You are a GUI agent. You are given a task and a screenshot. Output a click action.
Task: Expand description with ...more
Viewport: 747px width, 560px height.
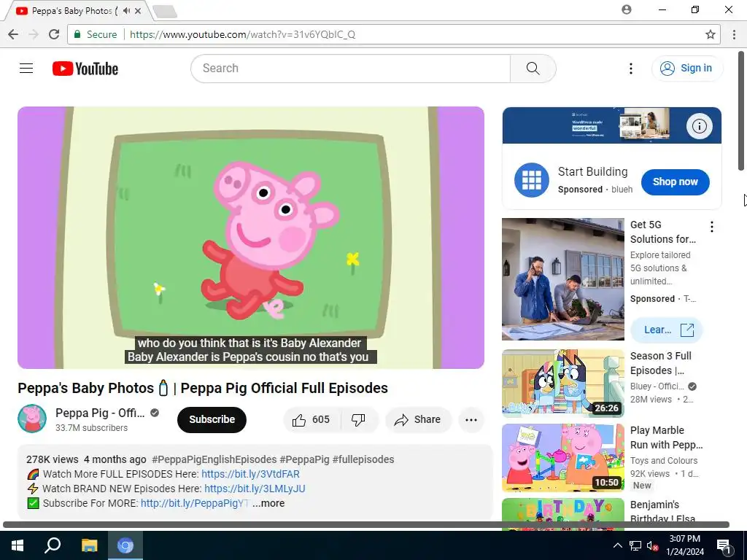point(268,503)
